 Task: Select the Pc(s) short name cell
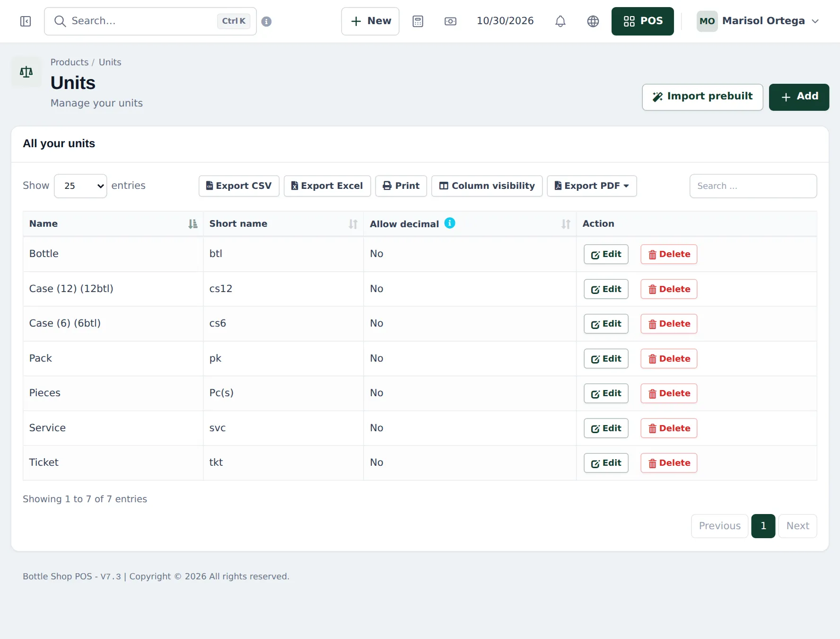(x=283, y=393)
